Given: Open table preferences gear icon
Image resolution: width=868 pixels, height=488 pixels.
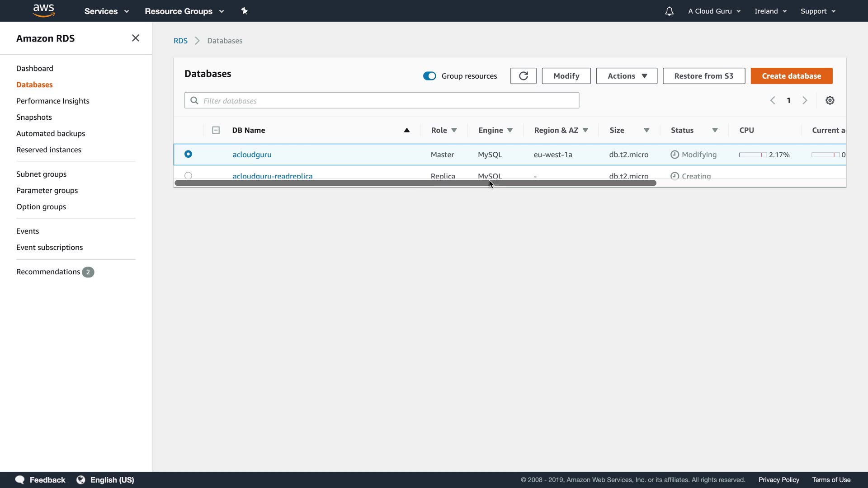Looking at the screenshot, I should (830, 100).
